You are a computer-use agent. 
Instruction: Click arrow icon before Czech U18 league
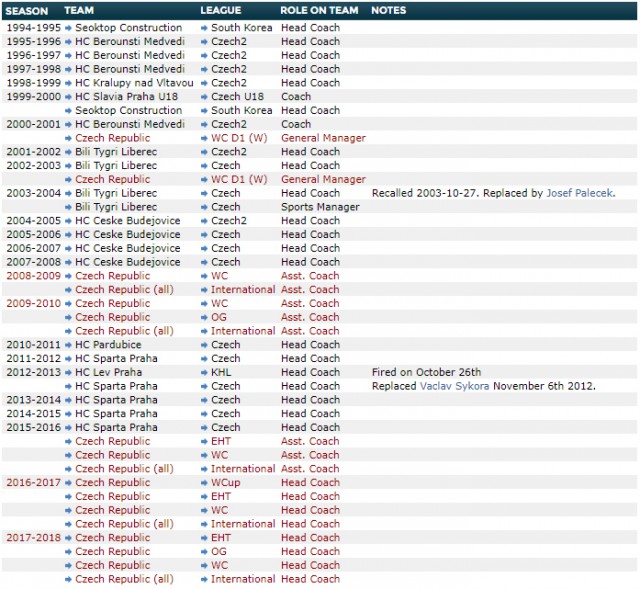point(204,97)
